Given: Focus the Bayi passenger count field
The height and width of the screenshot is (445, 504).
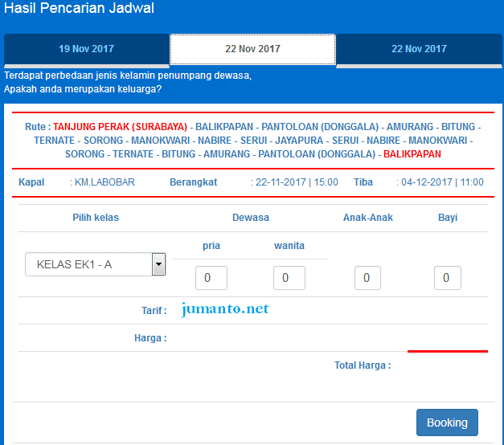Looking at the screenshot, I should (x=448, y=278).
